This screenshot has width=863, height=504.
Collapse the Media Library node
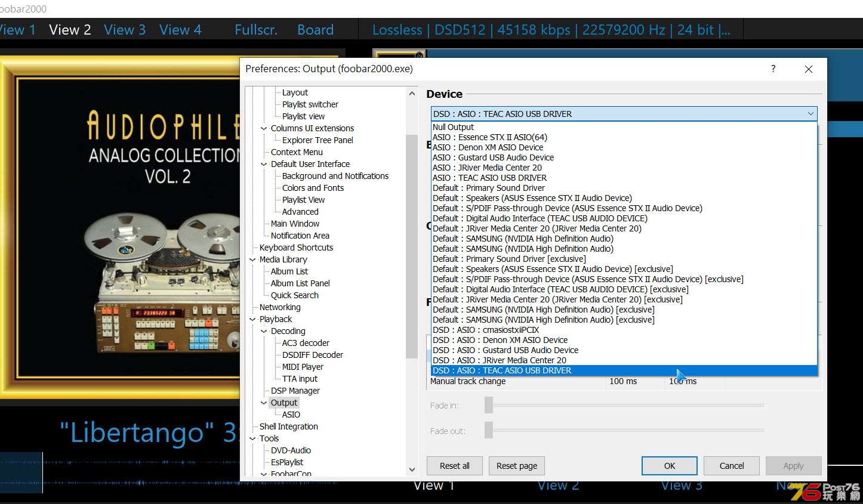tap(252, 259)
